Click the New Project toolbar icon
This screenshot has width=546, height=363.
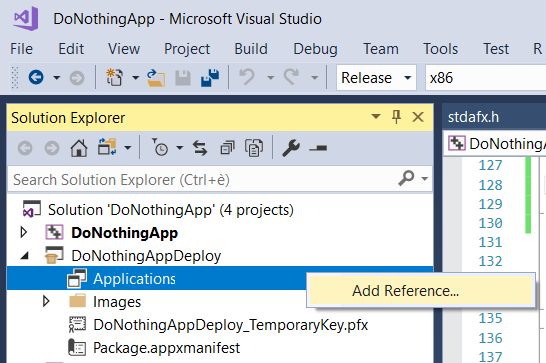click(115, 77)
